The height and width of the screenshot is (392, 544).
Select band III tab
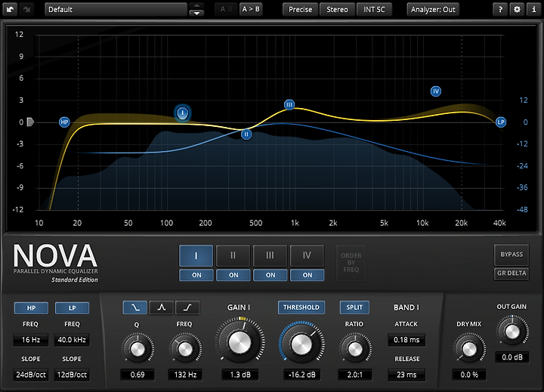[x=270, y=255]
